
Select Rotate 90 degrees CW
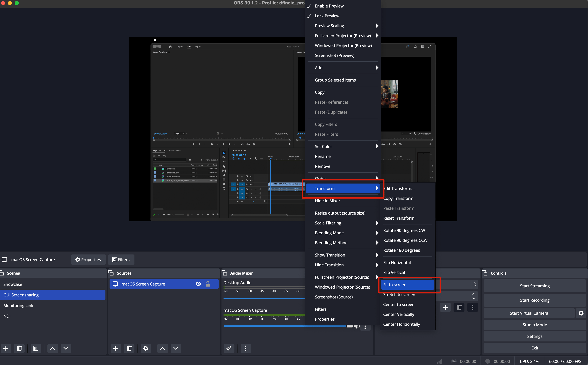pyautogui.click(x=408, y=231)
